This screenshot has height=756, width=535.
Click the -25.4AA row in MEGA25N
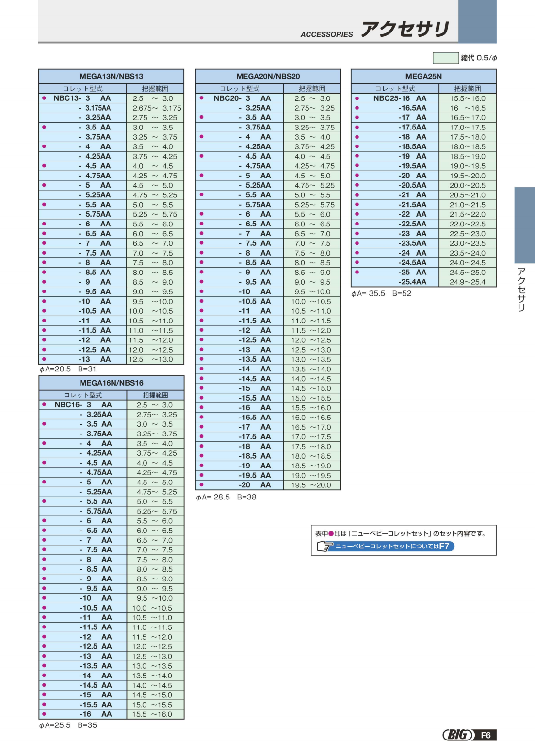click(423, 282)
